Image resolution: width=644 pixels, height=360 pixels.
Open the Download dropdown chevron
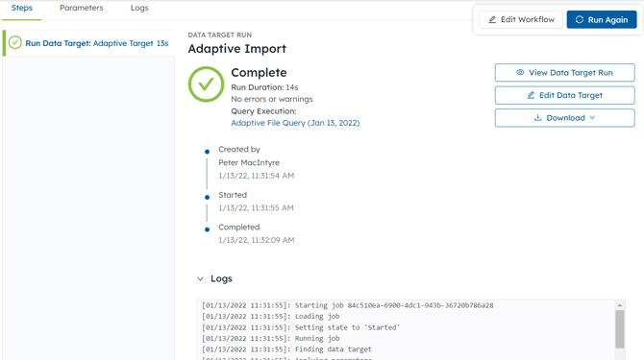pyautogui.click(x=592, y=118)
